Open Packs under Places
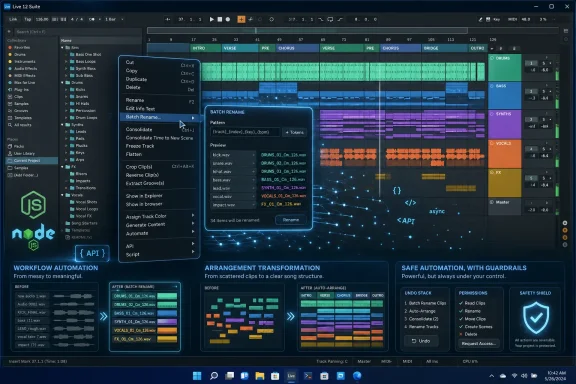The image size is (576, 384). point(19,146)
